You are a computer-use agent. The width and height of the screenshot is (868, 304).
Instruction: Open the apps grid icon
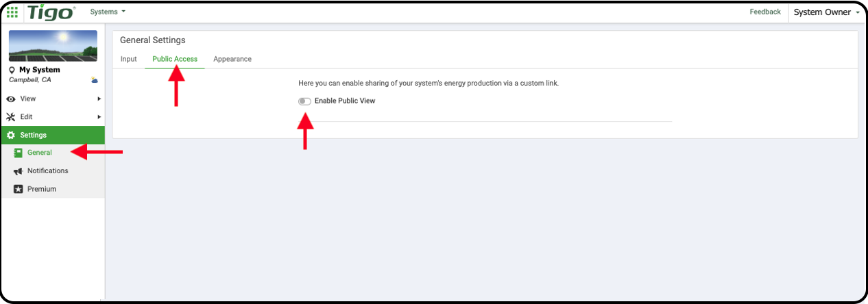pyautogui.click(x=12, y=12)
